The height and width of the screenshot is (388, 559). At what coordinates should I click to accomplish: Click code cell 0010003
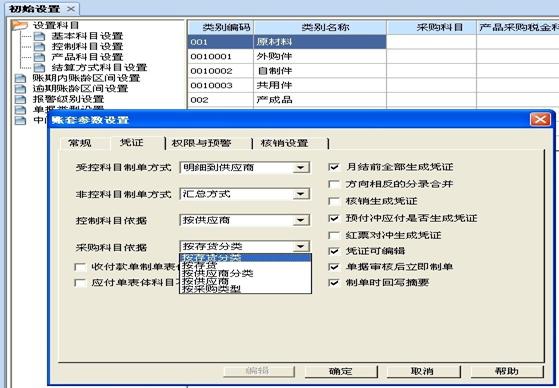(x=221, y=85)
